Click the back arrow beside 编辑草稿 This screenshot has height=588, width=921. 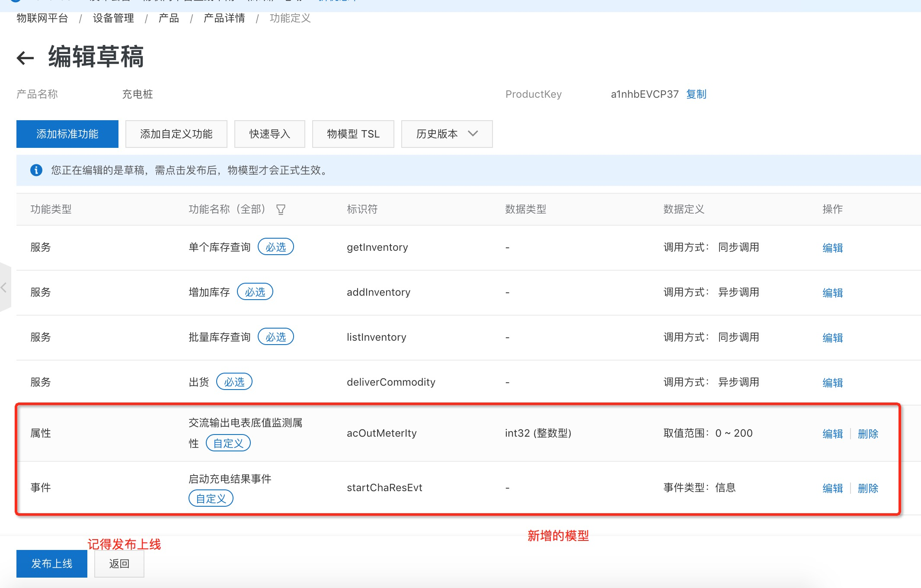tap(25, 58)
